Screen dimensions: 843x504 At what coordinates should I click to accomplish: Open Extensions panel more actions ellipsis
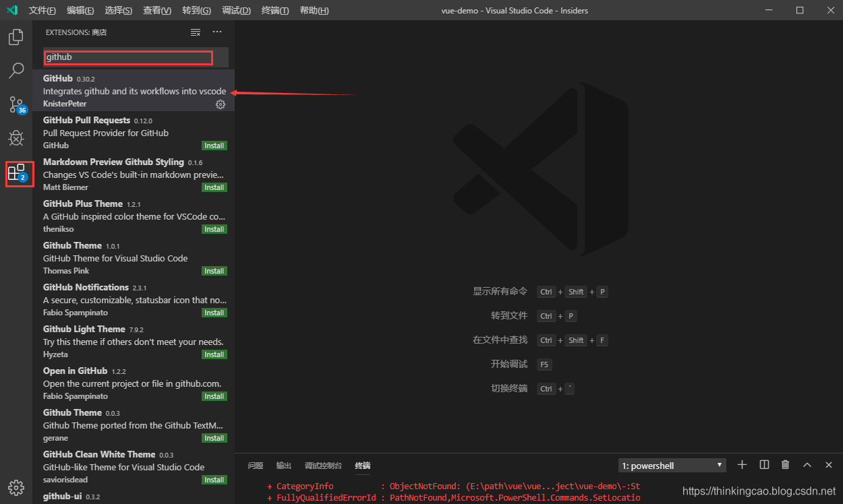[217, 32]
